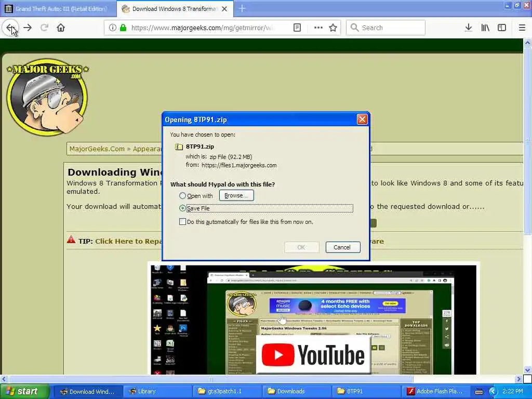Image resolution: width=532 pixels, height=399 pixels.
Task: Switch to Download Wind... taskbar item
Action: click(88, 392)
